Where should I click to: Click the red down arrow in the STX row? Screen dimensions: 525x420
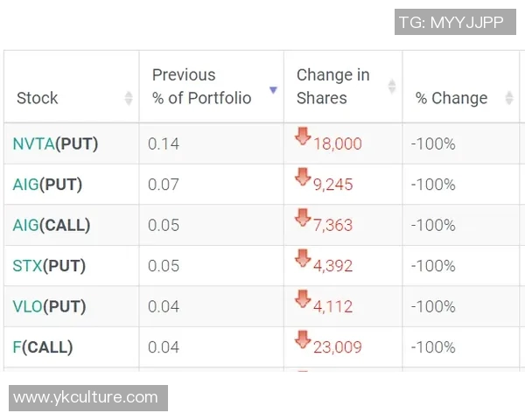click(304, 258)
